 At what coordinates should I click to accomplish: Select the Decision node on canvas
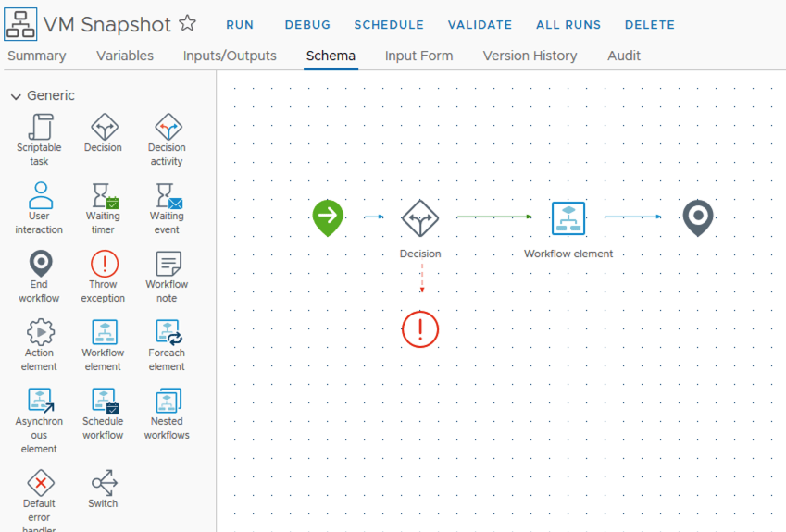419,218
